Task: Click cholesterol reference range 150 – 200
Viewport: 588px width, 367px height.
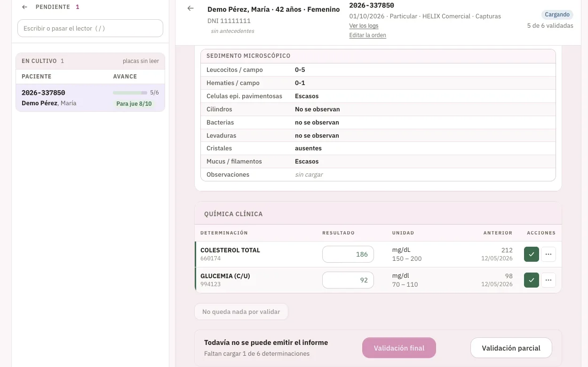Action: click(407, 258)
